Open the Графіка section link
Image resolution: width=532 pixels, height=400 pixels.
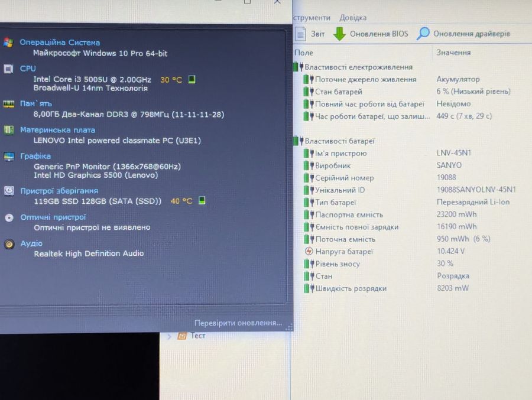[x=35, y=156]
